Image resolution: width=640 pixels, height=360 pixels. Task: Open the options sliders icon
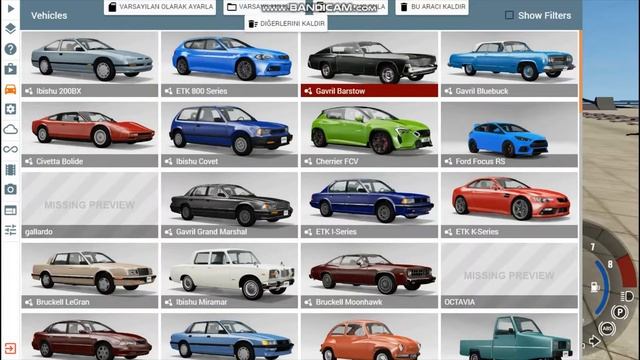11,230
